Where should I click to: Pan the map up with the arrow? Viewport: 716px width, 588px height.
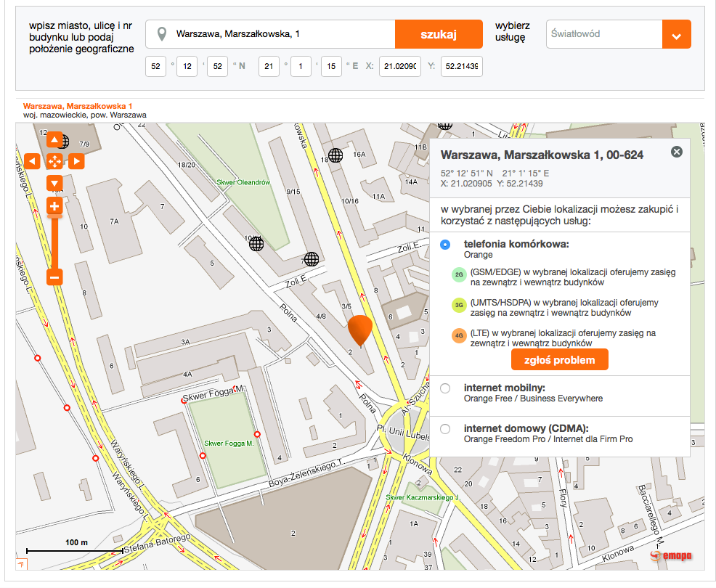click(54, 140)
